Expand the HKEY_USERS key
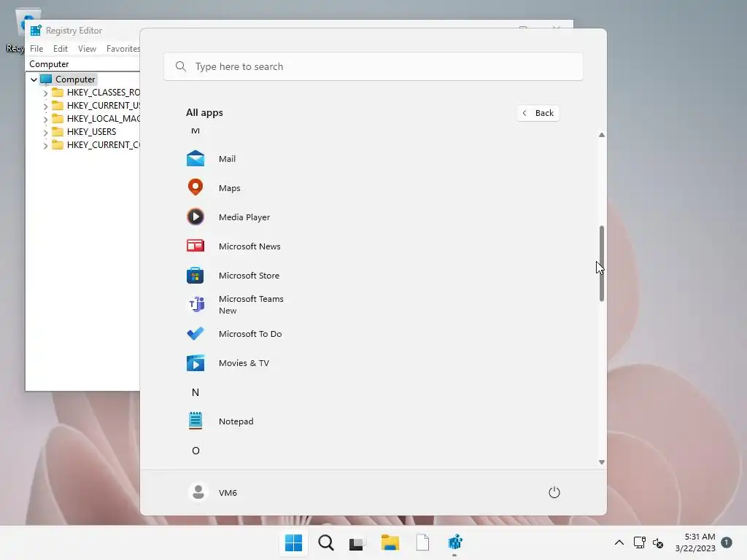 click(45, 132)
